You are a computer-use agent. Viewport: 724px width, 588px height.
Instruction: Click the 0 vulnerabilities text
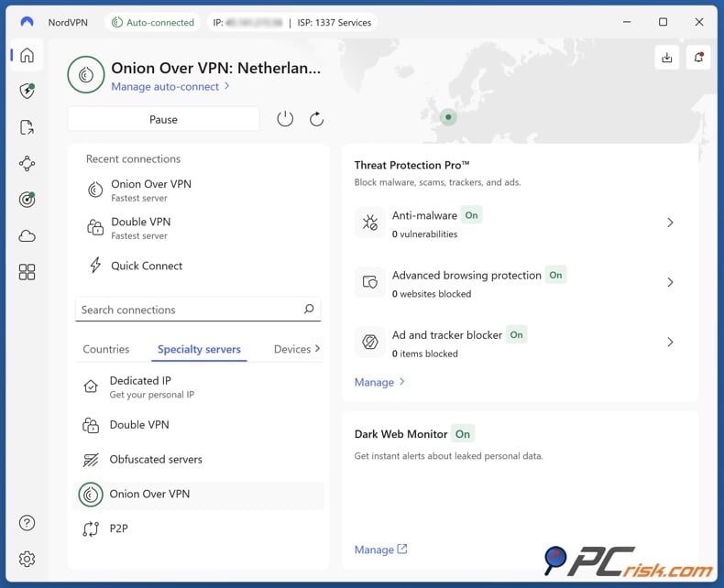point(424,234)
